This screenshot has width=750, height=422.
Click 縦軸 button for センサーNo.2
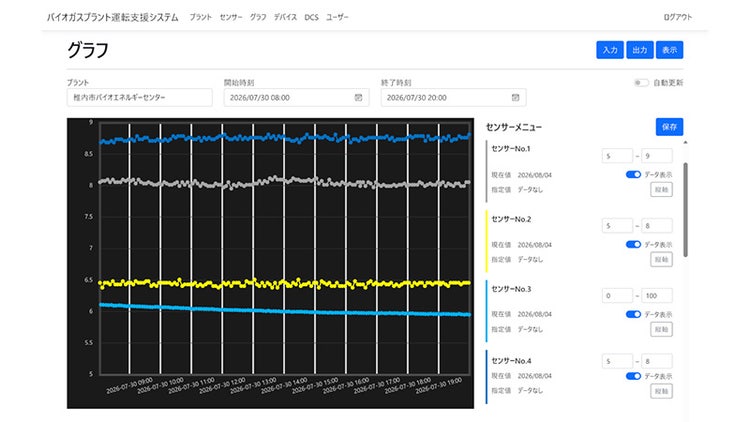pyautogui.click(x=662, y=259)
